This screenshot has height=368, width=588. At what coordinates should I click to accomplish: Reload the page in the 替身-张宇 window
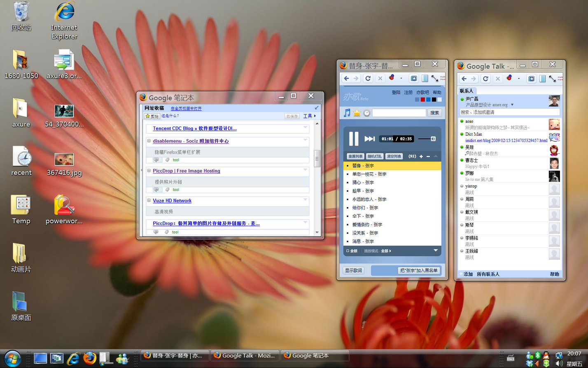point(368,78)
